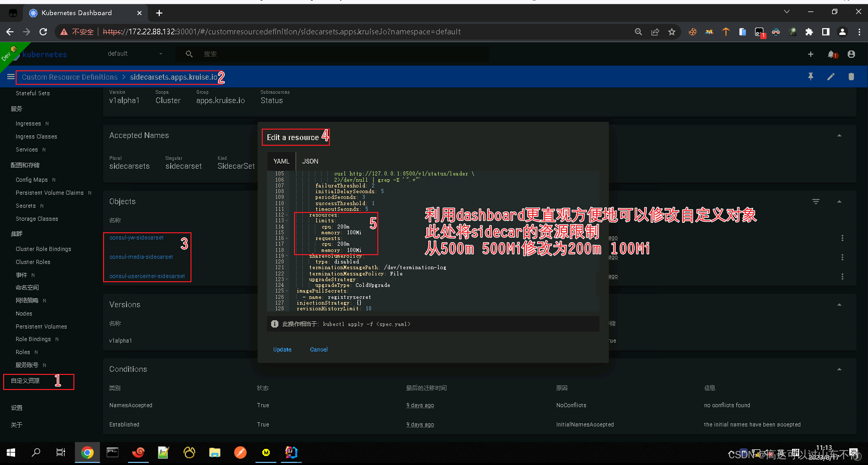Click the plus create resource icon
Viewport: 868px width, 465px height.
tap(810, 54)
